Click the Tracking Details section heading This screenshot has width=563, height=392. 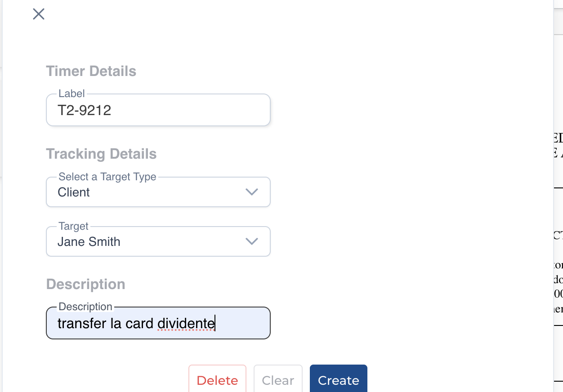[x=101, y=154]
